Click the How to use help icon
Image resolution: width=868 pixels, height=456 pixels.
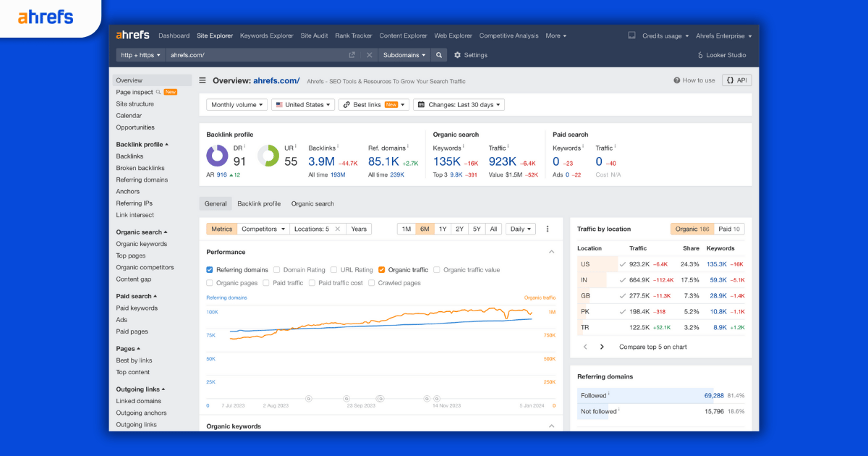coord(677,80)
